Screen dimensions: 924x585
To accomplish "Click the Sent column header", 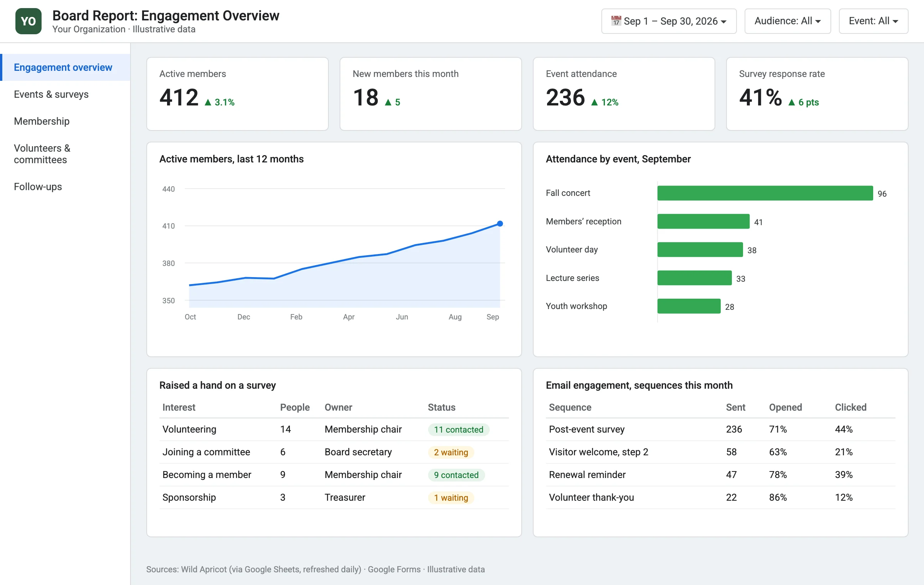I will coord(735,407).
